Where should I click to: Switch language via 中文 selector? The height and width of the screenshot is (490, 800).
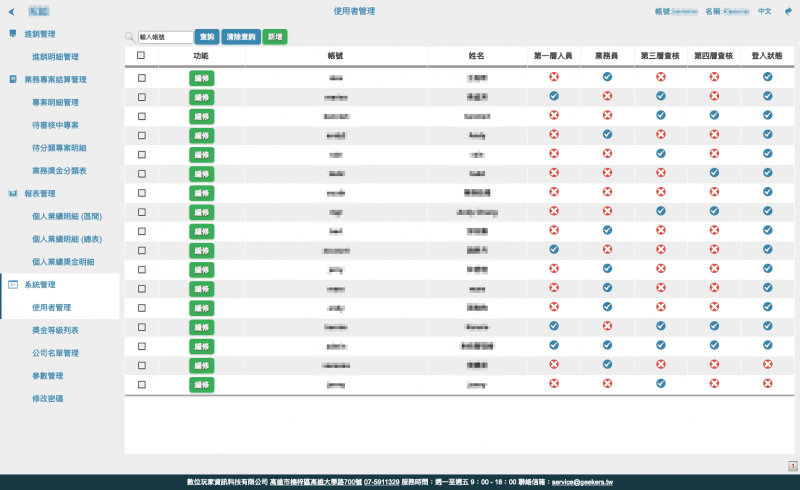point(764,11)
